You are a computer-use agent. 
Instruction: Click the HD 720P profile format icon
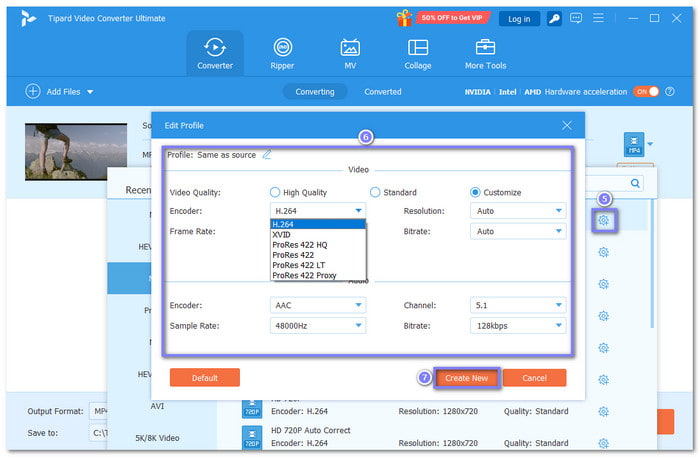[252, 409]
